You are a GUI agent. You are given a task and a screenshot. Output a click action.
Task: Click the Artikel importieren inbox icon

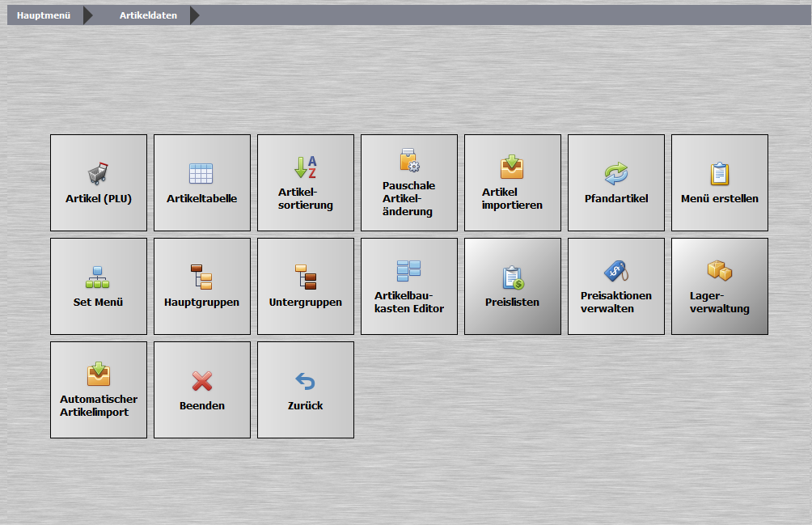click(512, 167)
